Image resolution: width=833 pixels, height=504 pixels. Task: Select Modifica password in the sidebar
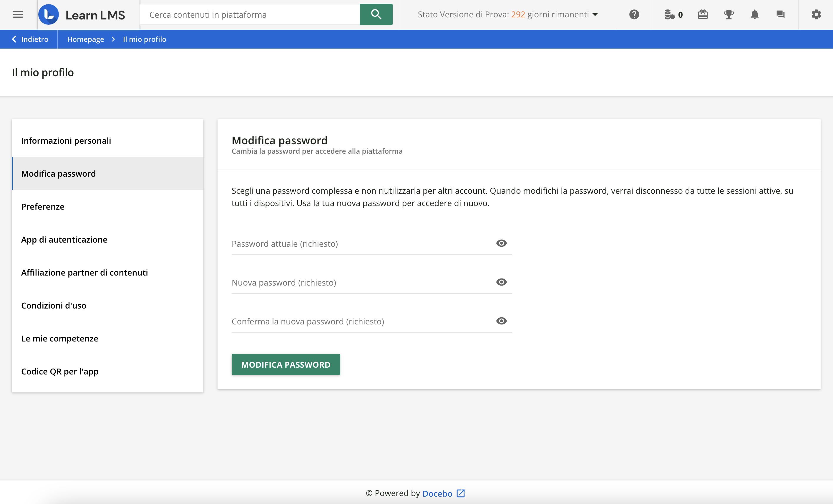[107, 173]
